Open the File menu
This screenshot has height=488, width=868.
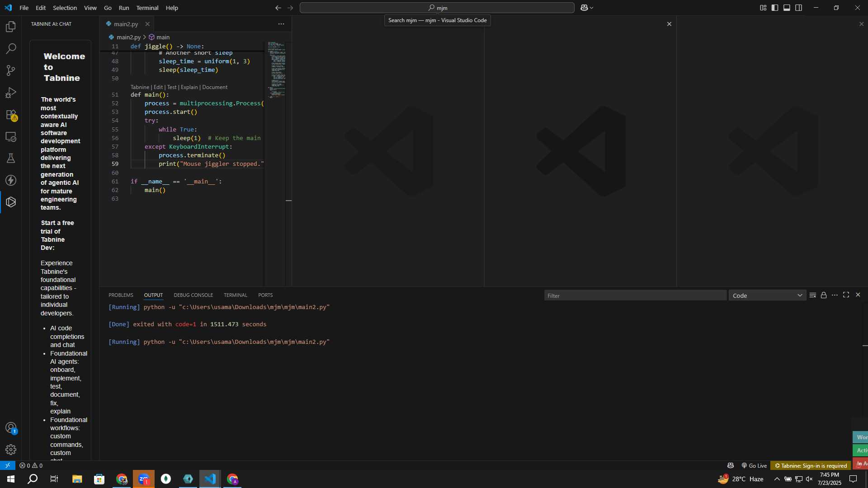[24, 8]
